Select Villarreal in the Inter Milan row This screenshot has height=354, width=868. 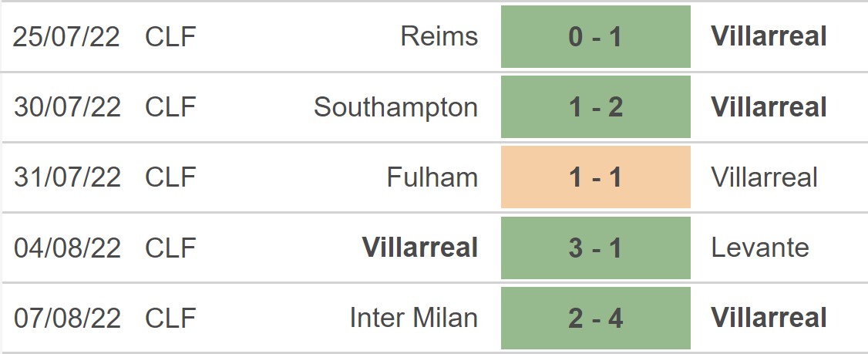(769, 318)
